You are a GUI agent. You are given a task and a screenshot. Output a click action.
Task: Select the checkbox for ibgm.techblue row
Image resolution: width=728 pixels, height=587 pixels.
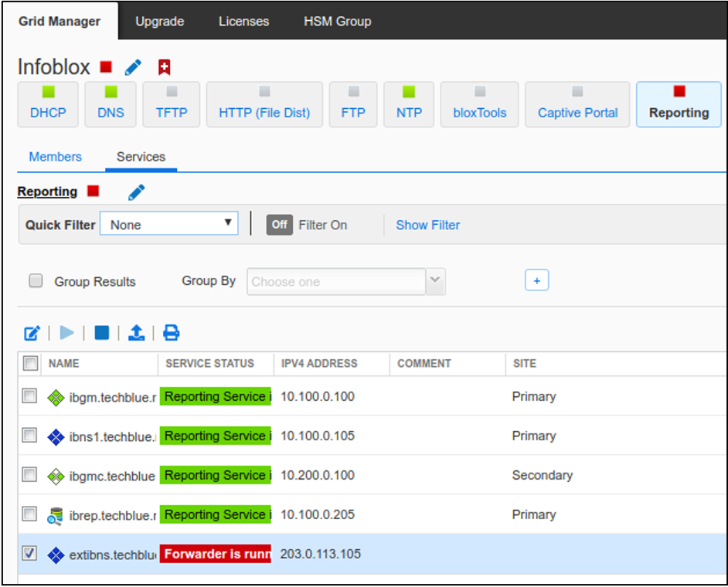tap(29, 396)
